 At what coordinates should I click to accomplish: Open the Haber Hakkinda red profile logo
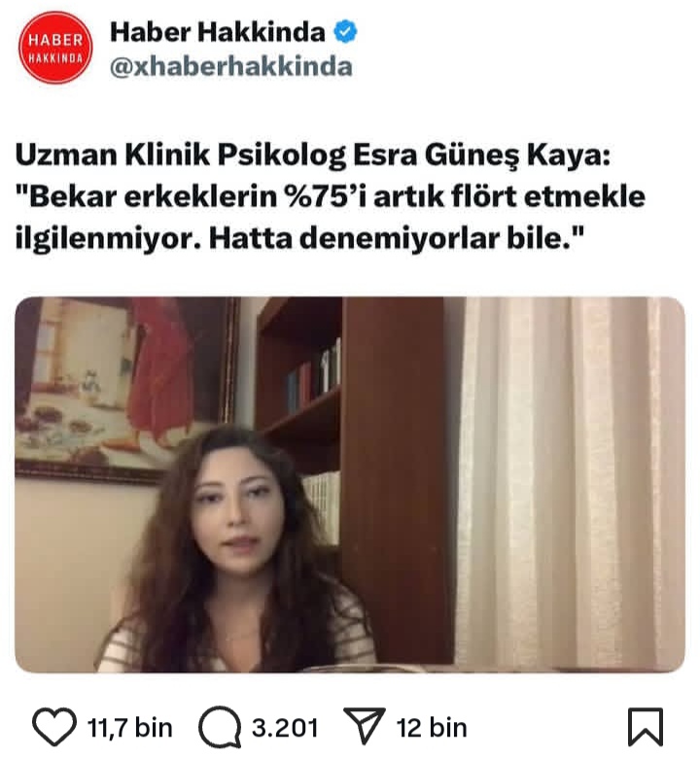[x=55, y=48]
